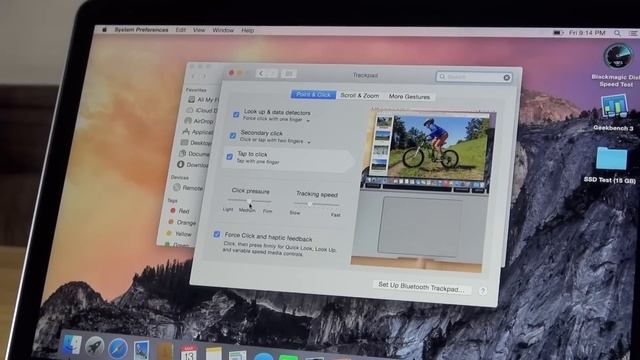Viewport: 640px width, 360px height.
Task: Select Applications in Finder sidebar
Action: 198,132
